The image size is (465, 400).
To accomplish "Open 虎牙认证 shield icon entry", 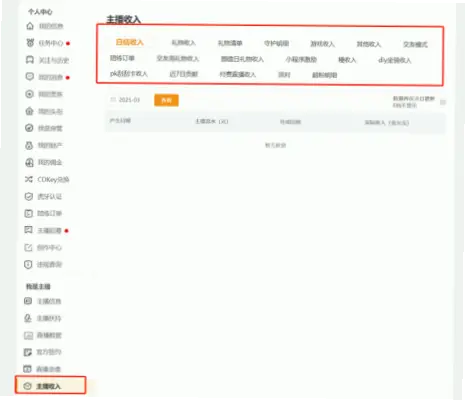I will [x=43, y=196].
